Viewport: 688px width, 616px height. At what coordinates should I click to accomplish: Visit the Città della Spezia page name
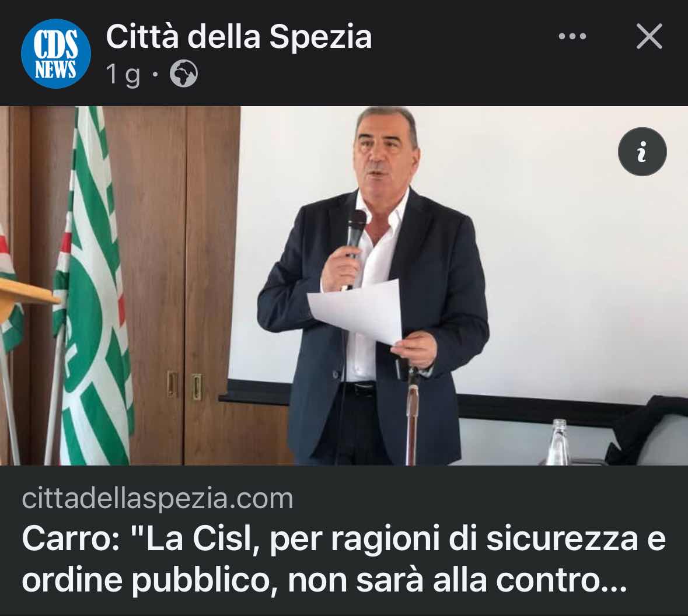point(239,37)
